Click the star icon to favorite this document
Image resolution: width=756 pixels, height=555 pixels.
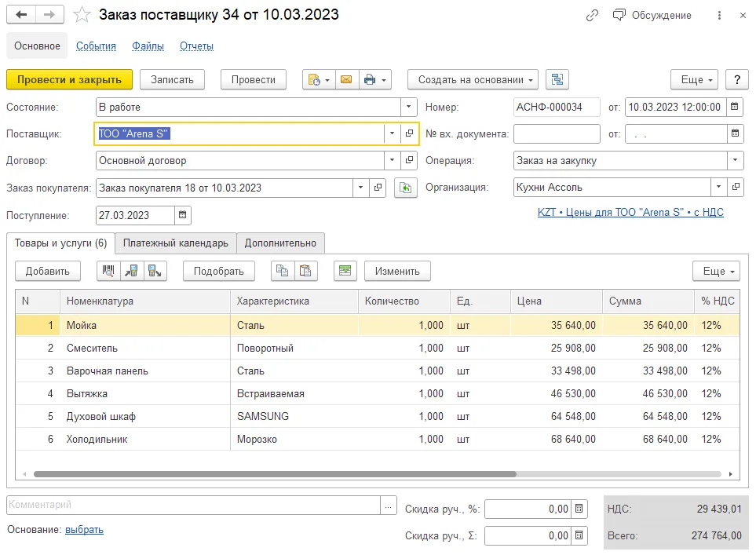pyautogui.click(x=82, y=14)
